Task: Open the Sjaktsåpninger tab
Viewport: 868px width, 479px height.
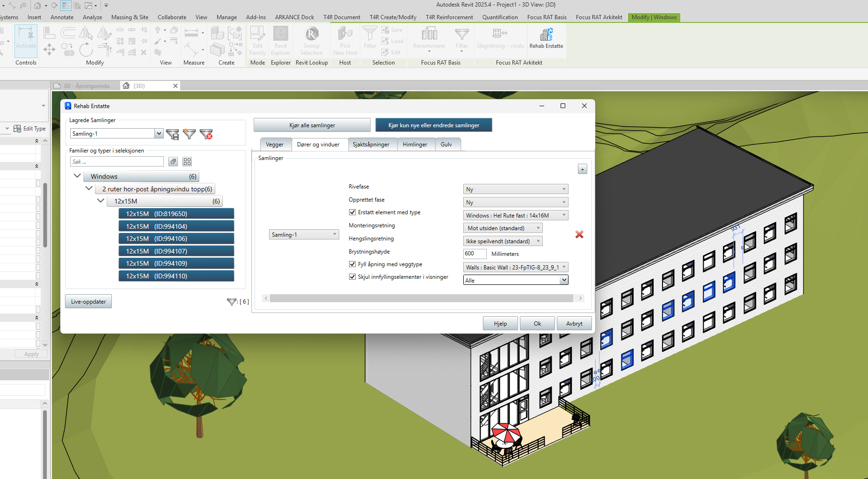Action: [x=371, y=145]
